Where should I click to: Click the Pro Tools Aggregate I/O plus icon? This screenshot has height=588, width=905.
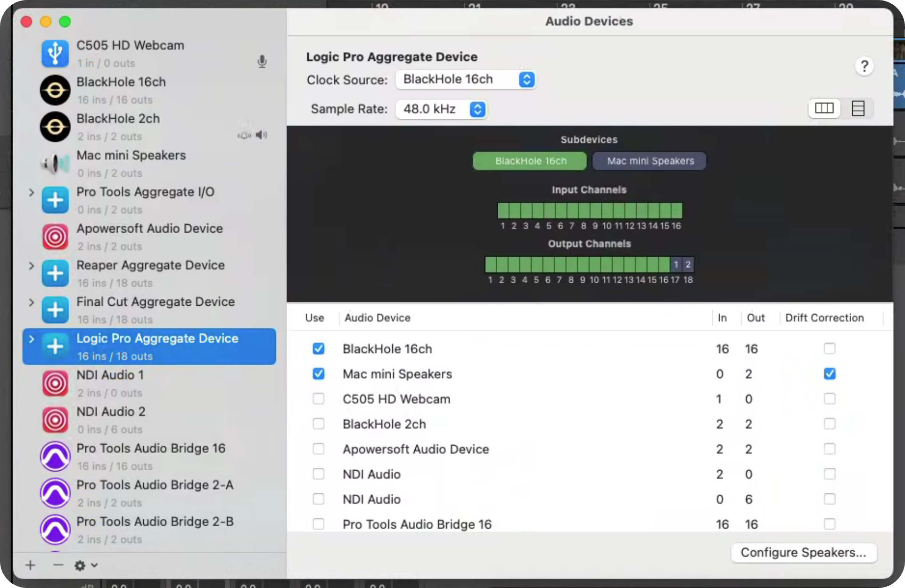(55, 200)
